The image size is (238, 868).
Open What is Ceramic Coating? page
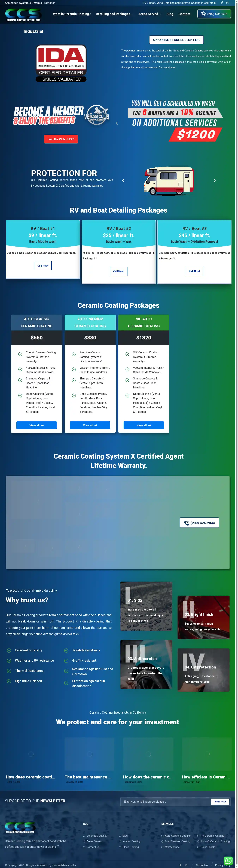pos(71,14)
